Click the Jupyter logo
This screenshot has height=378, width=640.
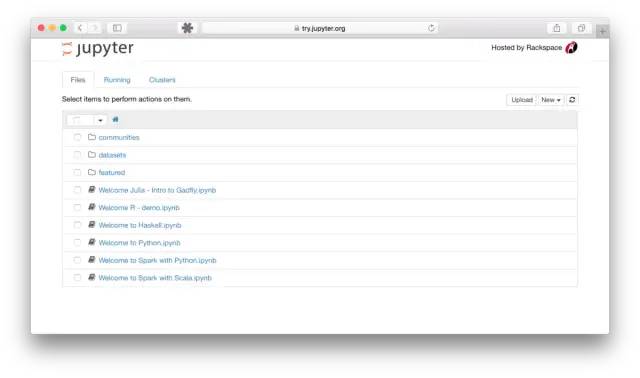point(98,49)
